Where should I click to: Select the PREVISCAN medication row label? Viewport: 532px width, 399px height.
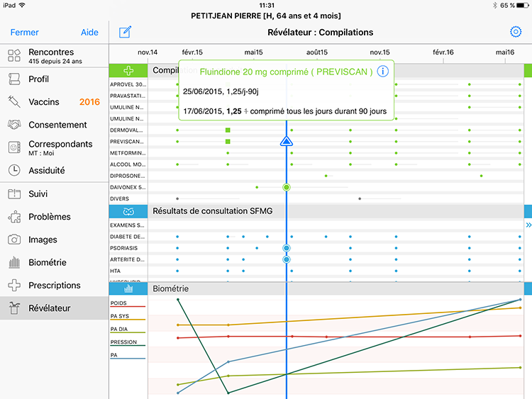pos(128,142)
